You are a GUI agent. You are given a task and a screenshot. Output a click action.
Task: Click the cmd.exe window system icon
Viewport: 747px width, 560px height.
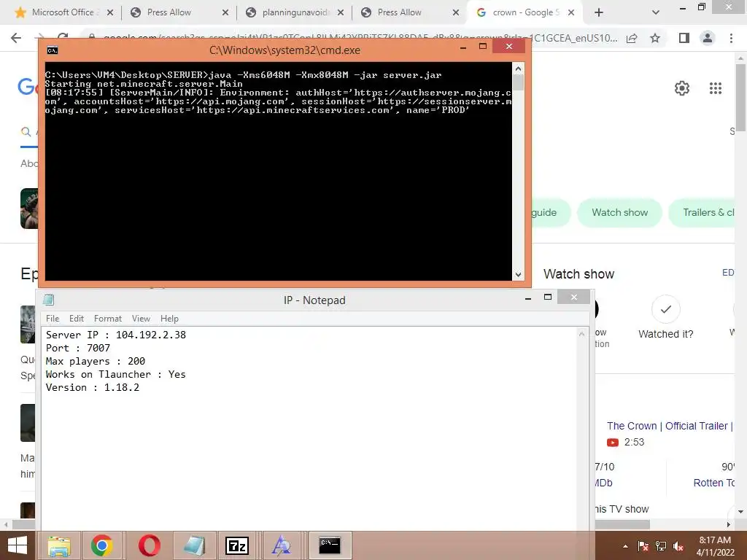coord(53,50)
